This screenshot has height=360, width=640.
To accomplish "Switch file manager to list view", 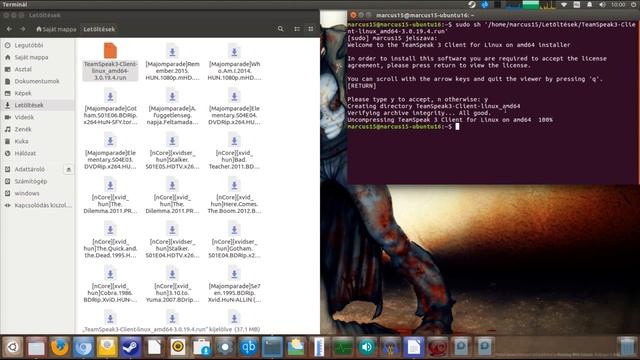I will point(297,29).
